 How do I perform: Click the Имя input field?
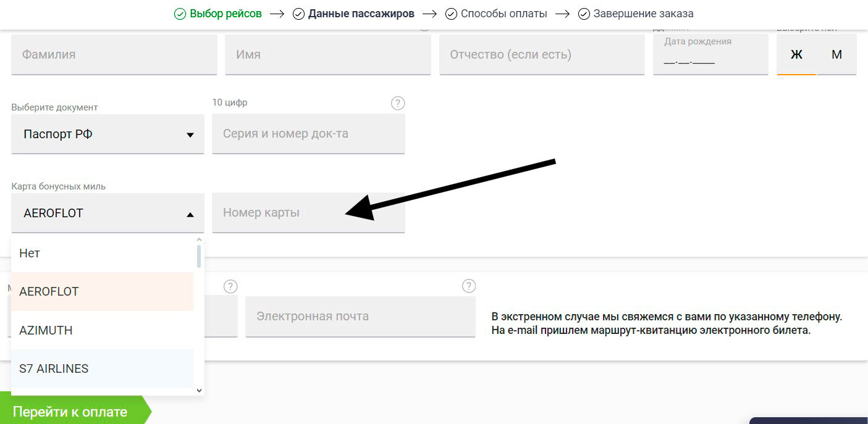click(x=328, y=54)
